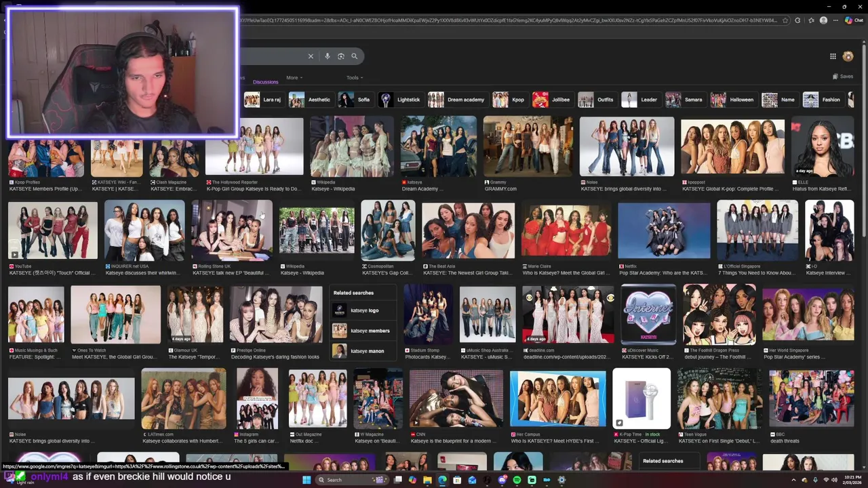Clear the Google search box text
The height and width of the screenshot is (488, 868).
[x=311, y=56]
